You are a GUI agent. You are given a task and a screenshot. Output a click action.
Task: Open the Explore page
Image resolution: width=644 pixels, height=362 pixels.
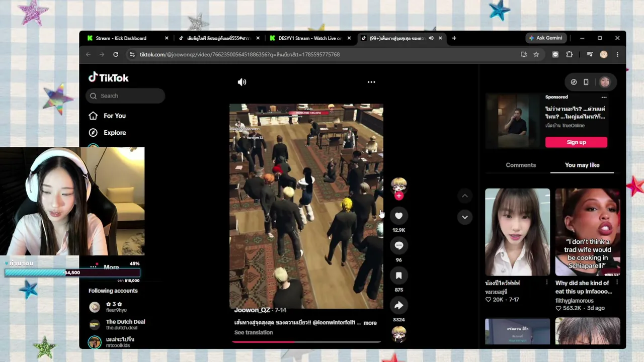pos(115,133)
